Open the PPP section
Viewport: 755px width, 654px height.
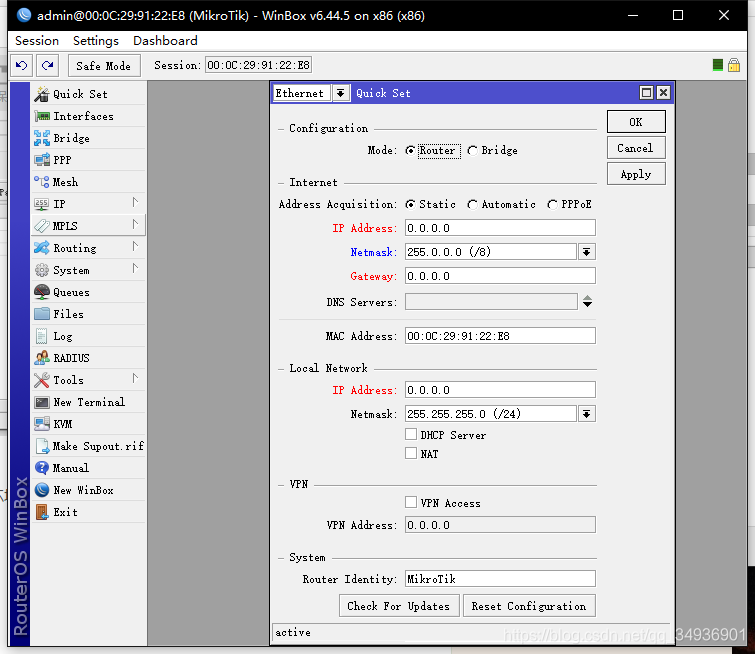pos(89,160)
